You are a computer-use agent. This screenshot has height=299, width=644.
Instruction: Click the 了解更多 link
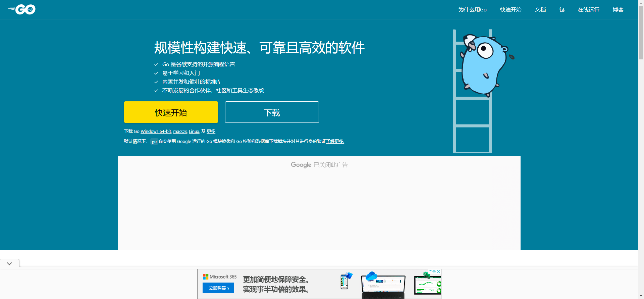coord(335,142)
